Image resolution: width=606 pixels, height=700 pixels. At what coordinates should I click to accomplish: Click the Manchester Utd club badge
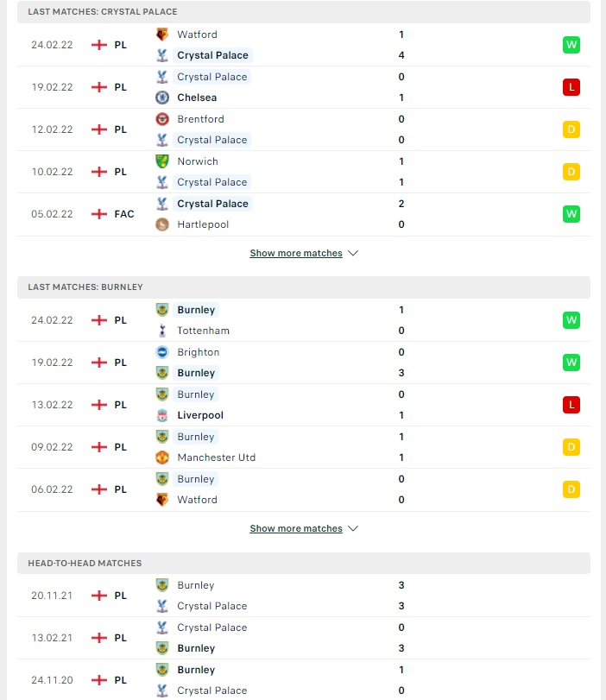pyautogui.click(x=162, y=457)
